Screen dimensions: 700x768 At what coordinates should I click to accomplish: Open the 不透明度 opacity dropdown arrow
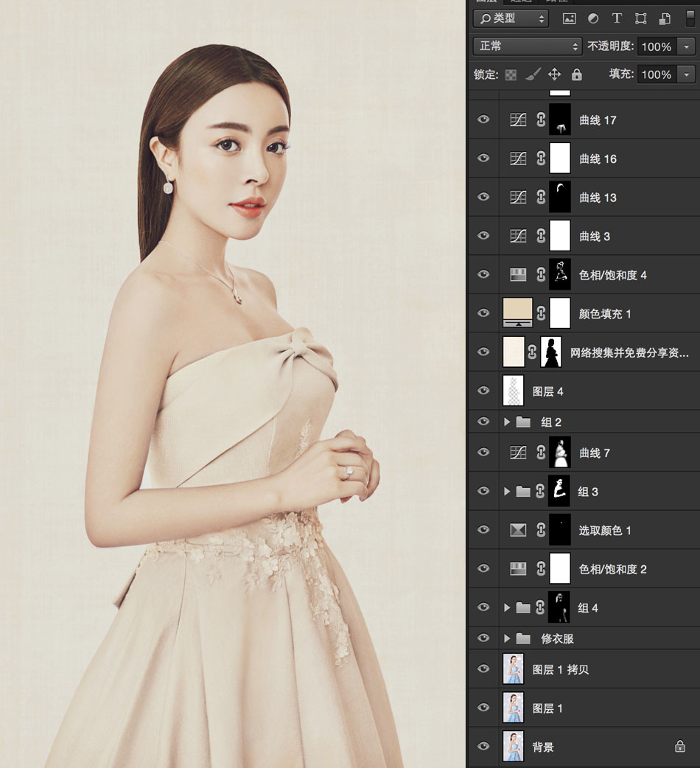(686, 46)
